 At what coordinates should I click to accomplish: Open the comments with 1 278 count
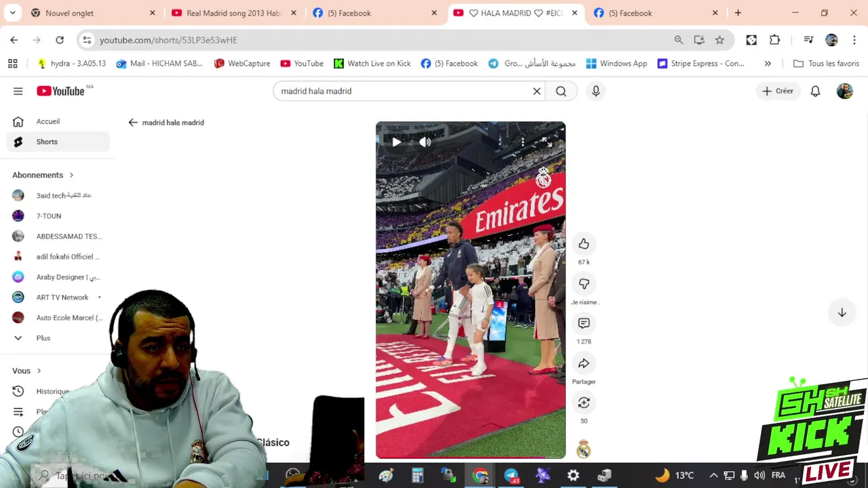point(584,323)
